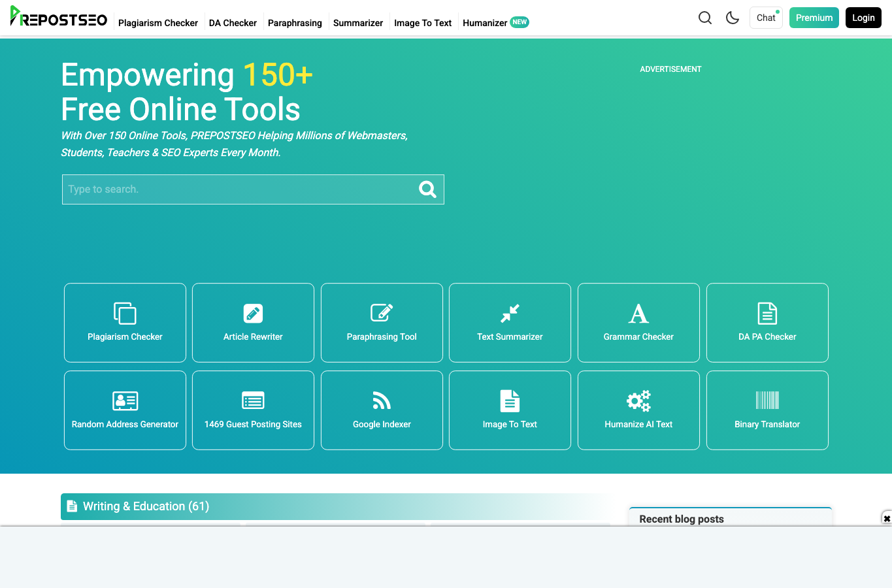Open the header search magnifier icon
892x588 pixels.
click(x=705, y=18)
